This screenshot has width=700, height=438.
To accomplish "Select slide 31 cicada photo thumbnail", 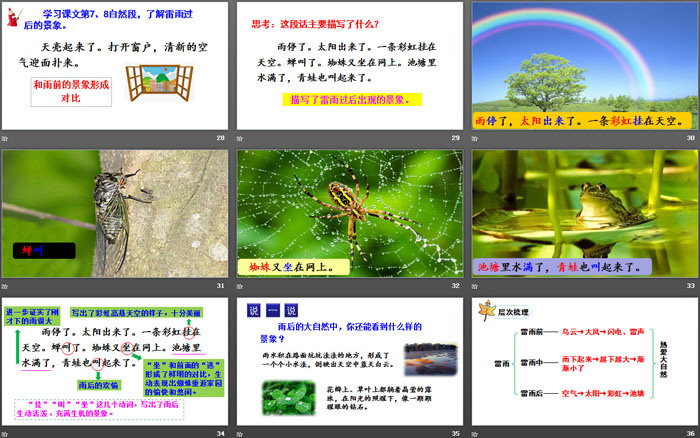I will click(x=115, y=213).
